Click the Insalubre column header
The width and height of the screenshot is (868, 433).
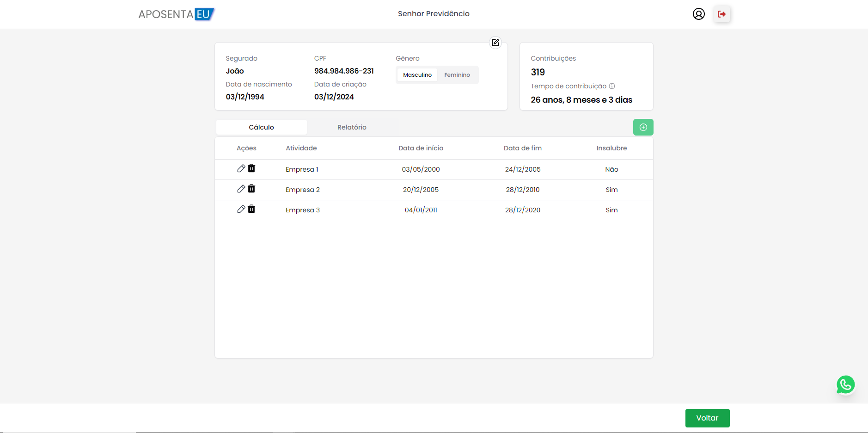[x=611, y=148]
